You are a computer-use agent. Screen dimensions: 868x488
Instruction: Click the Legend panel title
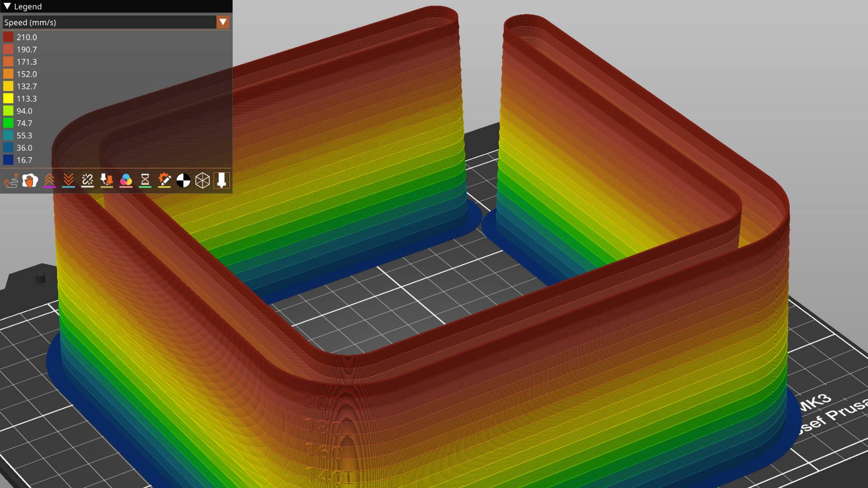(x=28, y=6)
